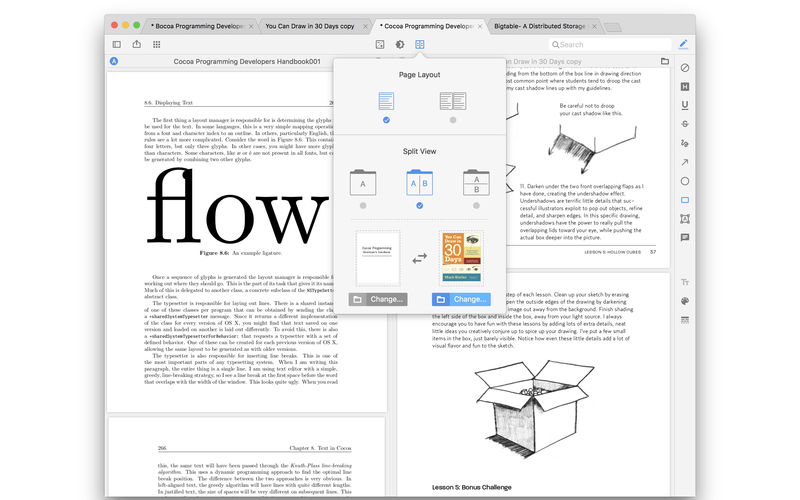800x500 pixels.
Task: Click the Page Layout heading
Action: [419, 74]
